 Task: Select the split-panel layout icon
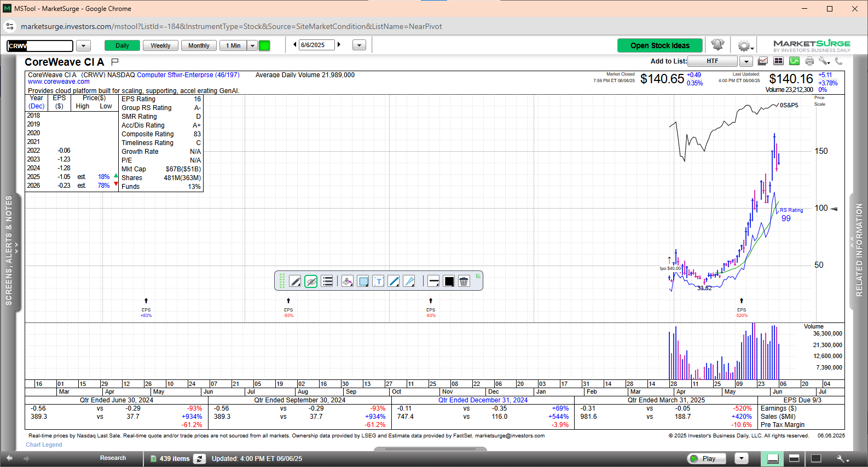[794, 459]
